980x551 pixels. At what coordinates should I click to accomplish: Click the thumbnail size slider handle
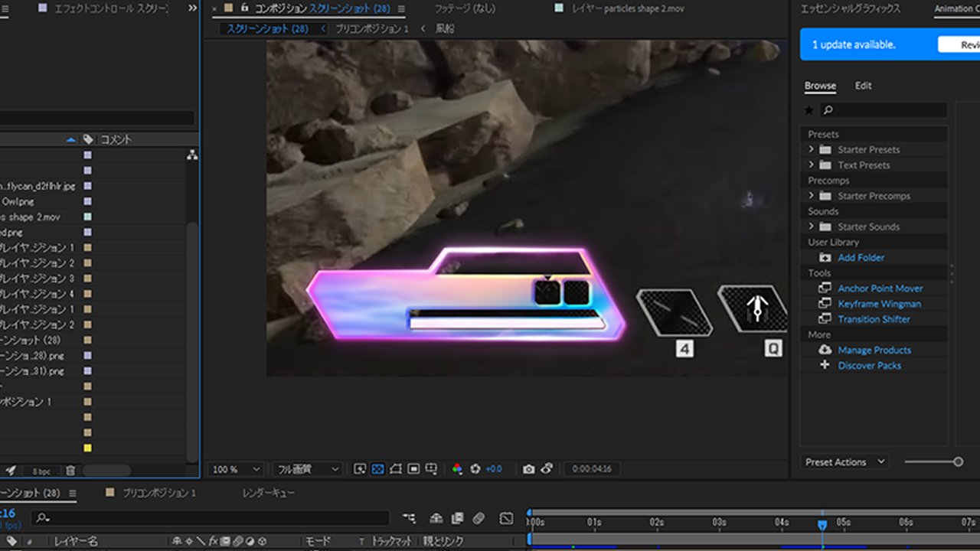(958, 461)
